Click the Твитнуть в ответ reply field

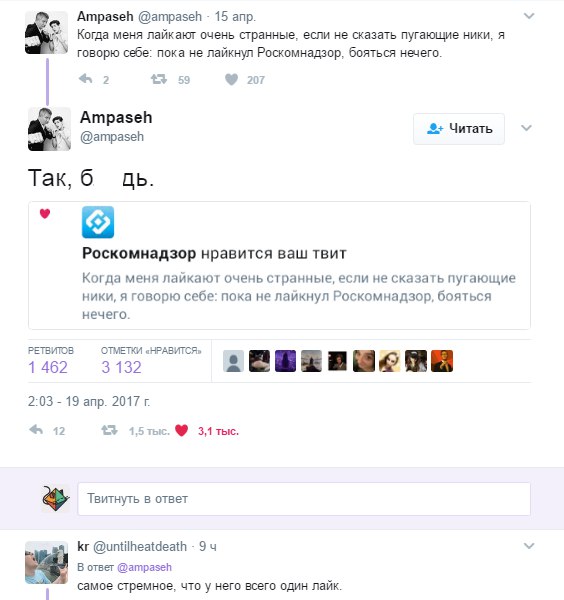click(304, 499)
